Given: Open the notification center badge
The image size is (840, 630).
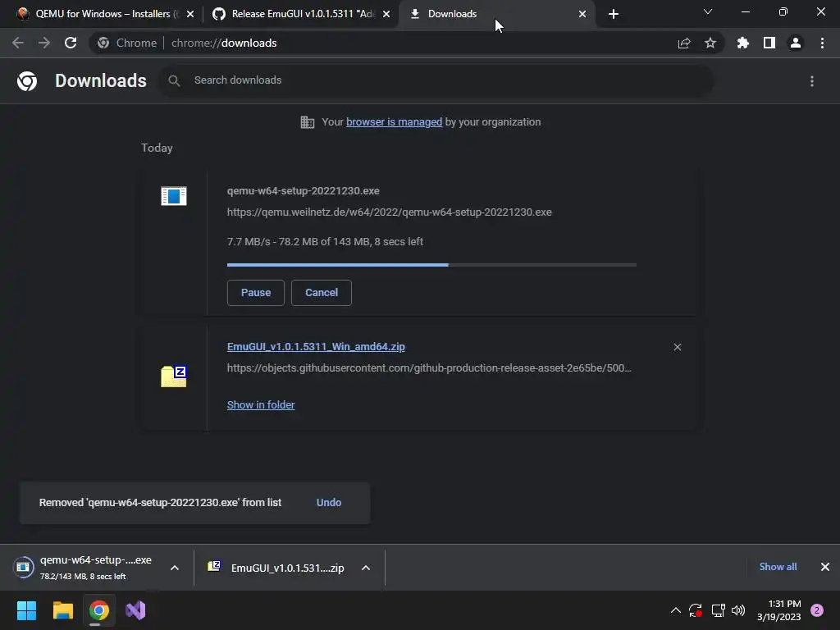Looking at the screenshot, I should (817, 610).
